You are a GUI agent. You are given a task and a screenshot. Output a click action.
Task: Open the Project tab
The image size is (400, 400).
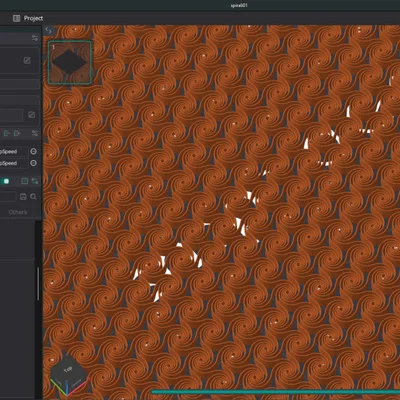coord(28,18)
